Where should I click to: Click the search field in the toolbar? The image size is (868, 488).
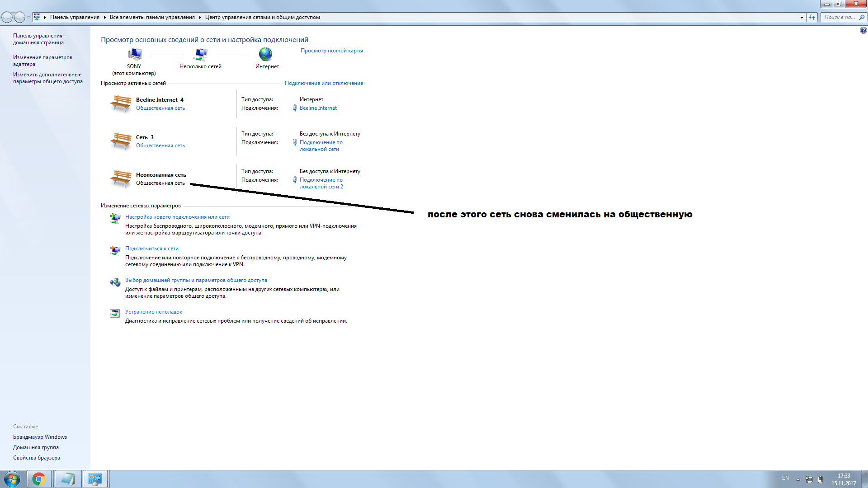839,17
